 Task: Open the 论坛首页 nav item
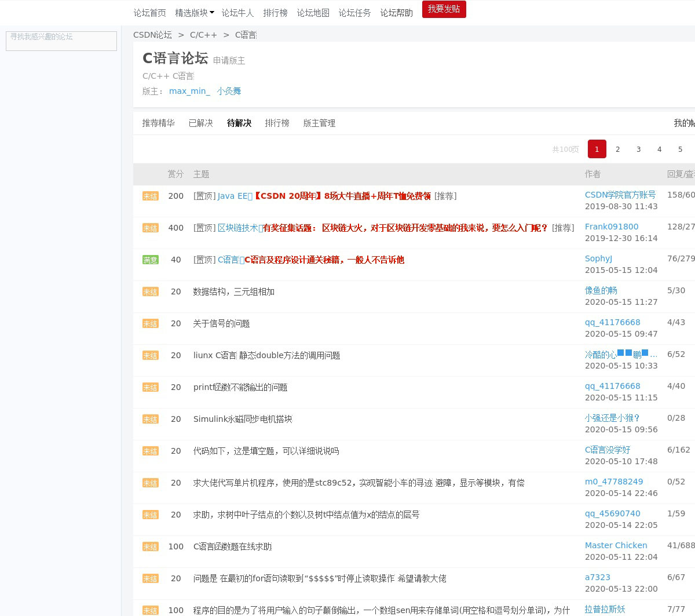point(149,13)
